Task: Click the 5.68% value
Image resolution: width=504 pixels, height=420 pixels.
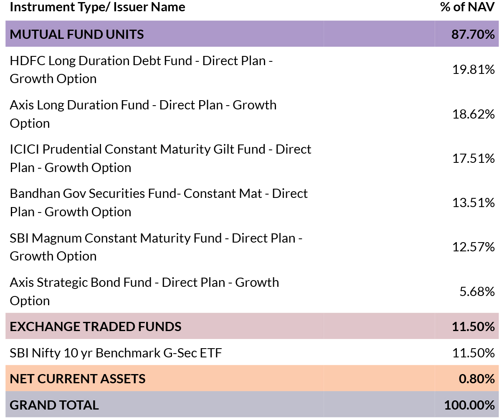Action: click(477, 291)
